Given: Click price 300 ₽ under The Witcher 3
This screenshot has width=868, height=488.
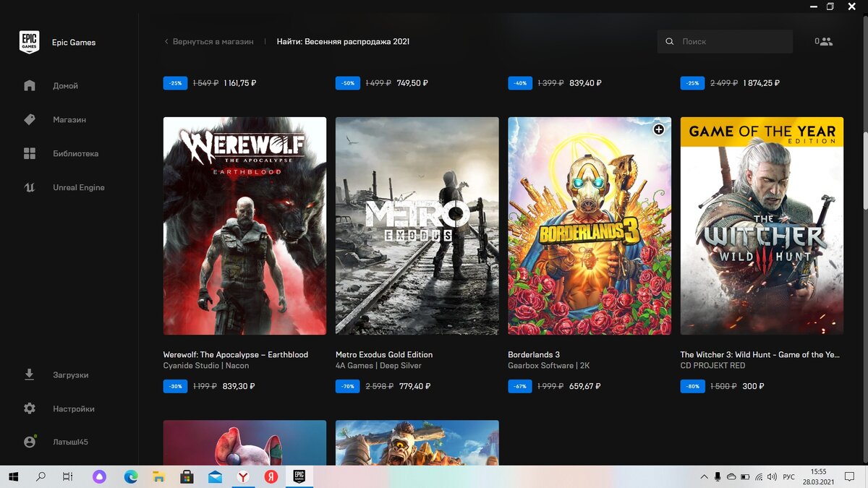Looking at the screenshot, I should (x=753, y=387).
